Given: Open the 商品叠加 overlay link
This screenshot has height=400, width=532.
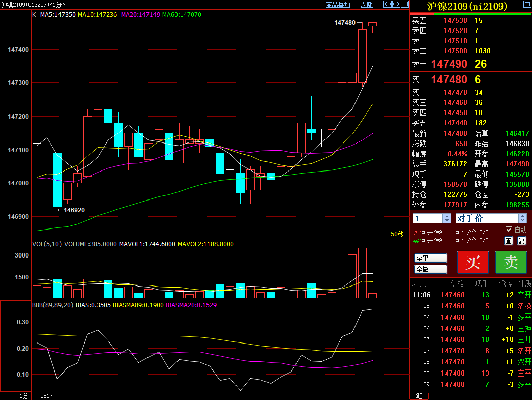Looking at the screenshot, I should [338, 5].
